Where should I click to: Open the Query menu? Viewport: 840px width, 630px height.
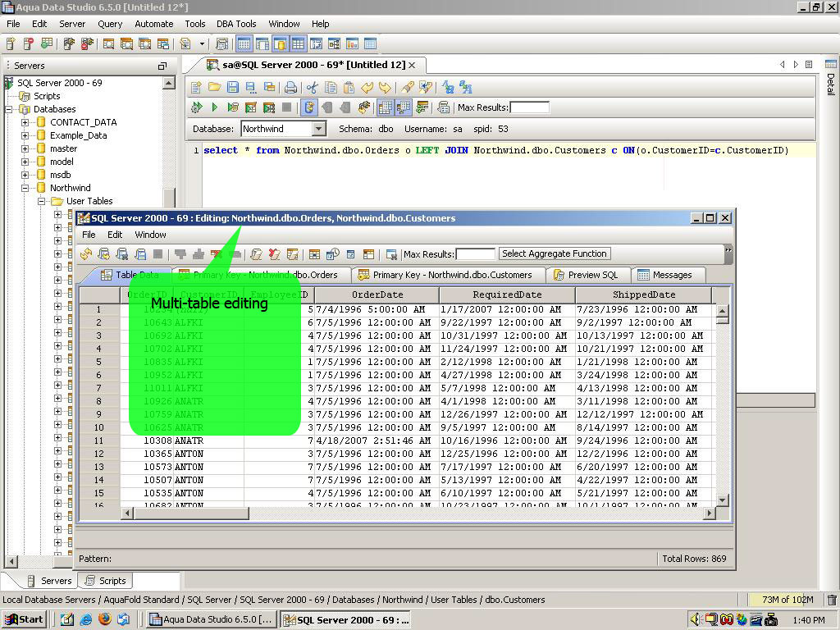point(110,24)
